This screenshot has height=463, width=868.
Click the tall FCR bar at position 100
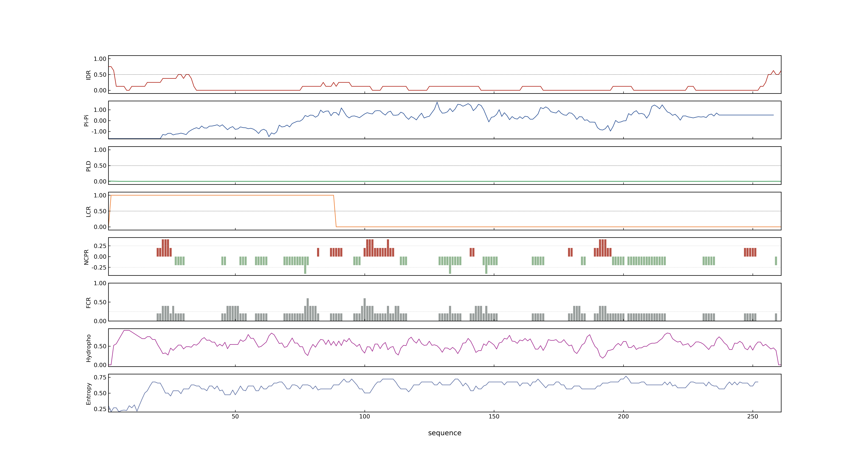[365, 309]
